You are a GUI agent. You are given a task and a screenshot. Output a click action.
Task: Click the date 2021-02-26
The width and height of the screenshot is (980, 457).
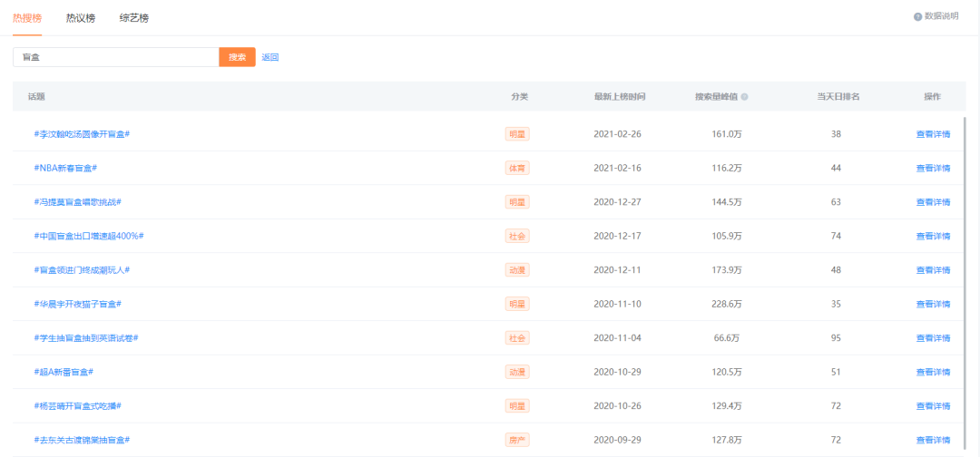(x=618, y=134)
